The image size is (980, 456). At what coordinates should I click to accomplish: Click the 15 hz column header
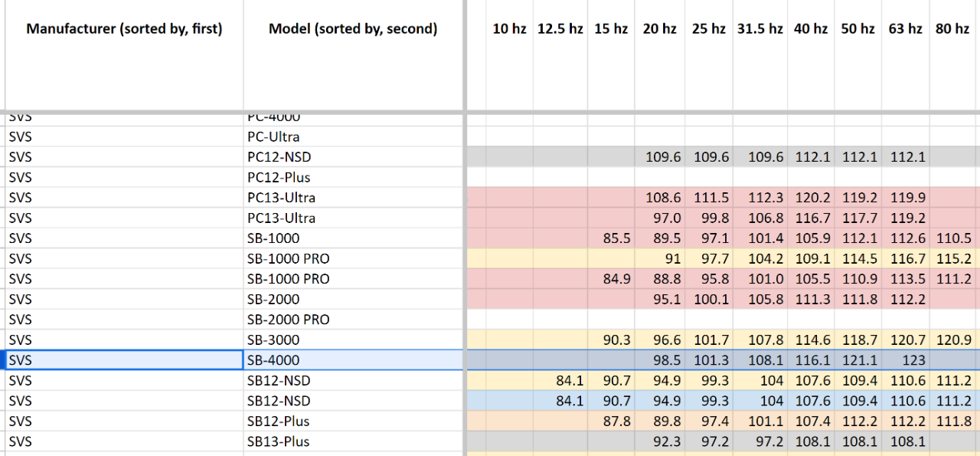pyautogui.click(x=611, y=56)
